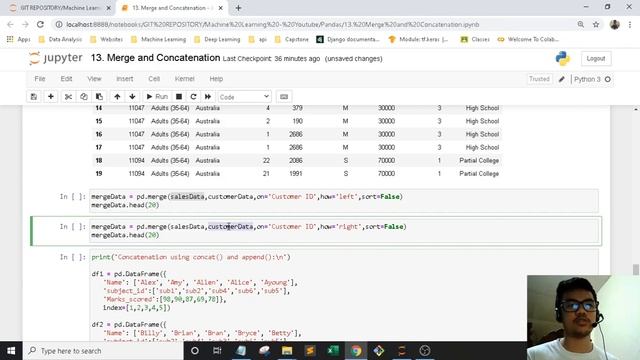The image size is (640, 360).
Task: Click the localhost address bar
Action: click(272, 24)
